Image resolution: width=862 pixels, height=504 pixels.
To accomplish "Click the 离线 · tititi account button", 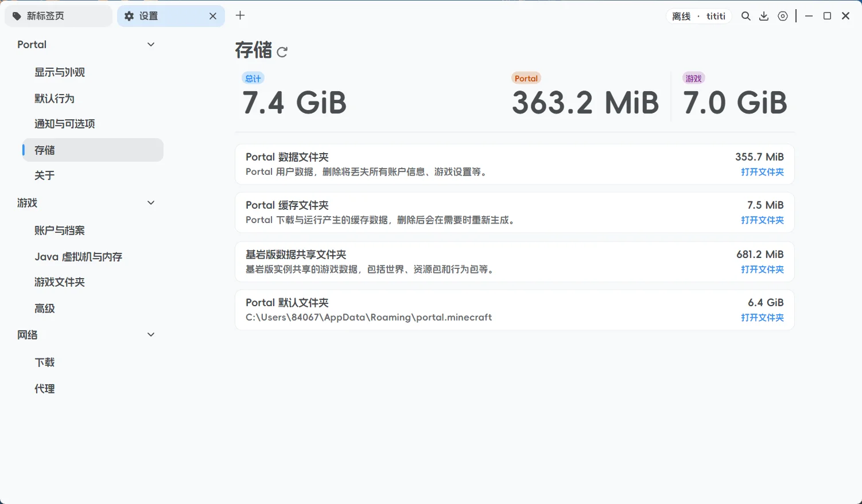I will click(699, 16).
